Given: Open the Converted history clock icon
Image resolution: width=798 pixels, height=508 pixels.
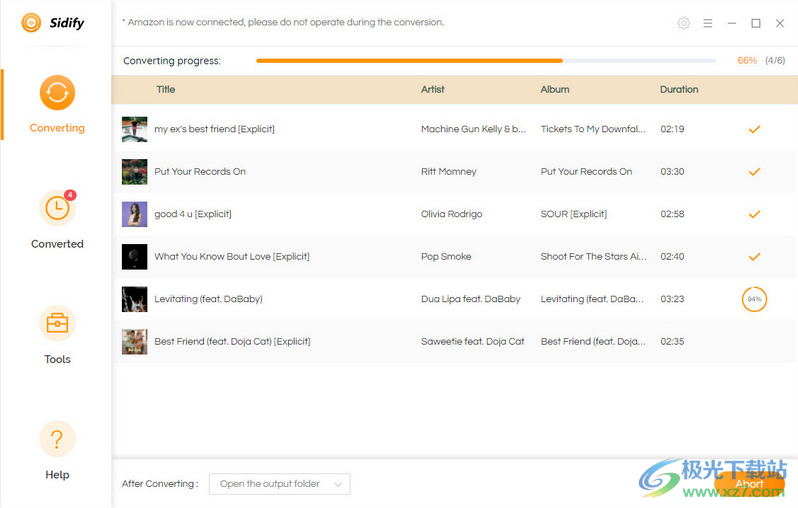Looking at the screenshot, I should click(x=57, y=208).
